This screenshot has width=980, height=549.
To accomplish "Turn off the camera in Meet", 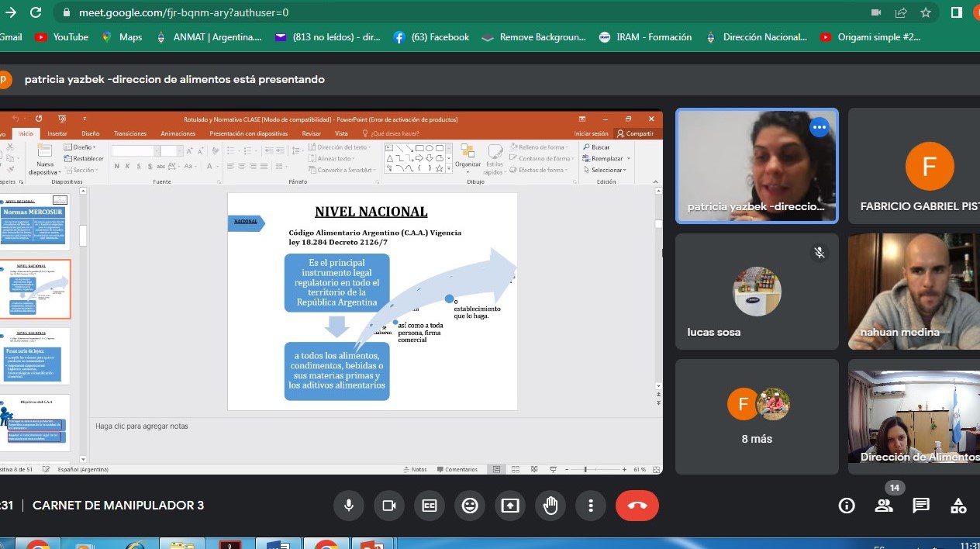I will [x=389, y=506].
